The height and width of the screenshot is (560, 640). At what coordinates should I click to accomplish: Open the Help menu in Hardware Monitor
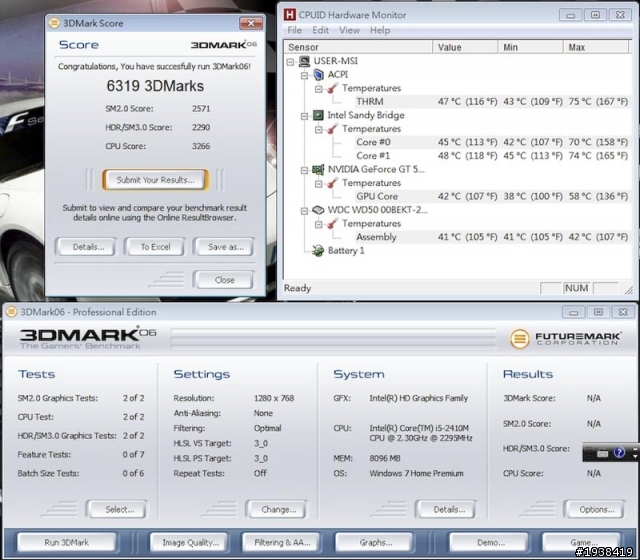pyautogui.click(x=380, y=30)
